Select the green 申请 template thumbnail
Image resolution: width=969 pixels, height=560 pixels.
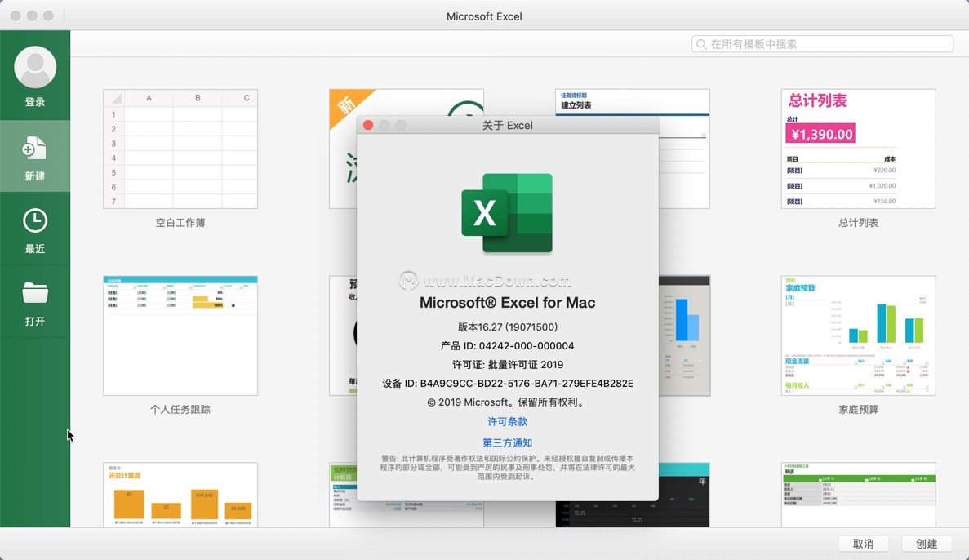[x=858, y=495]
